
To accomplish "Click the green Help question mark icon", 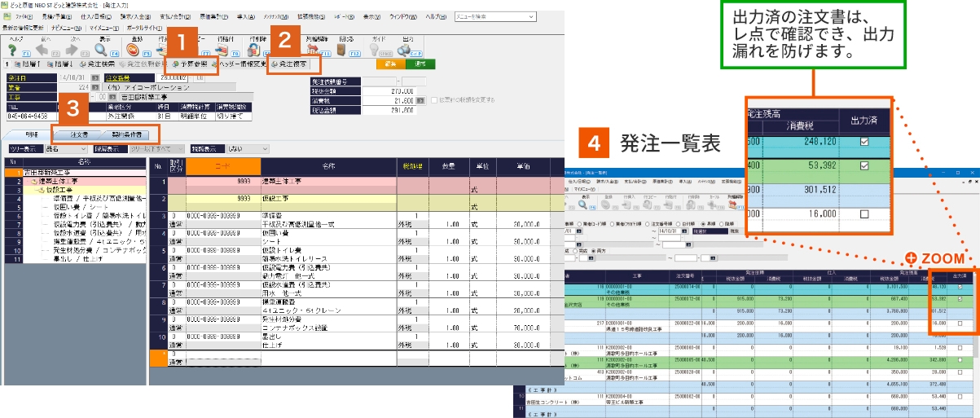I will point(11,51).
